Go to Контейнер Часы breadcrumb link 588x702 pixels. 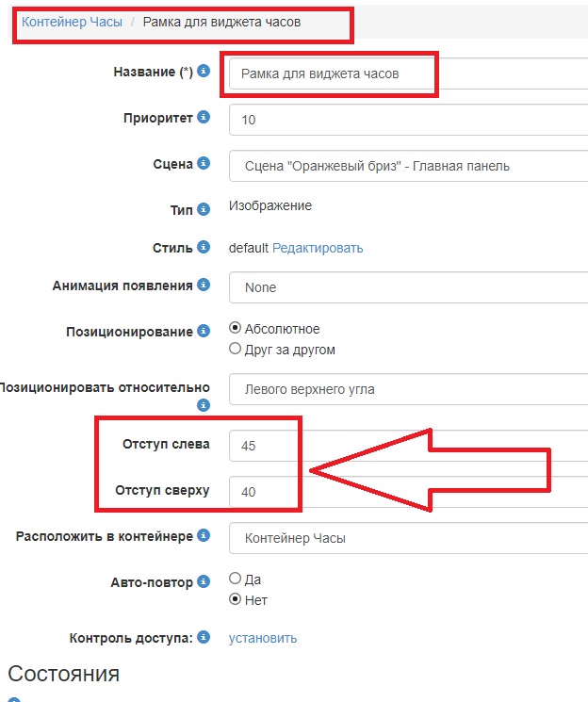point(72,21)
